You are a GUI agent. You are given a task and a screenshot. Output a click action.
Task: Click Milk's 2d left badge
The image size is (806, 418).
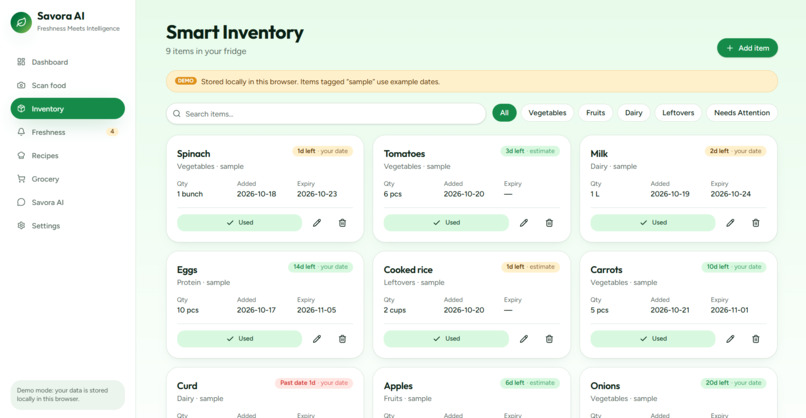pyautogui.click(x=736, y=151)
